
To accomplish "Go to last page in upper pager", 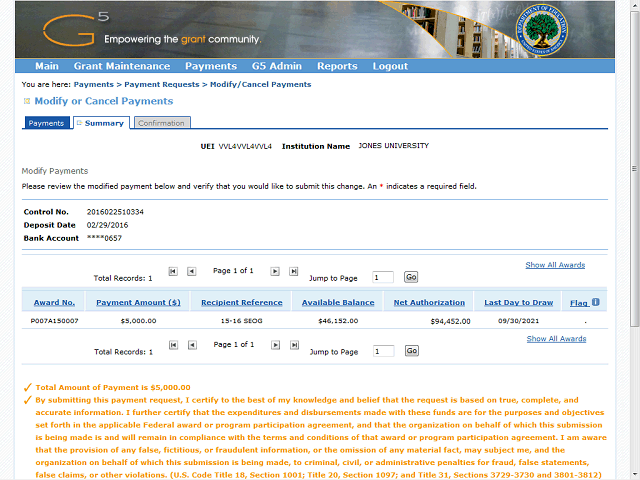I will (293, 271).
